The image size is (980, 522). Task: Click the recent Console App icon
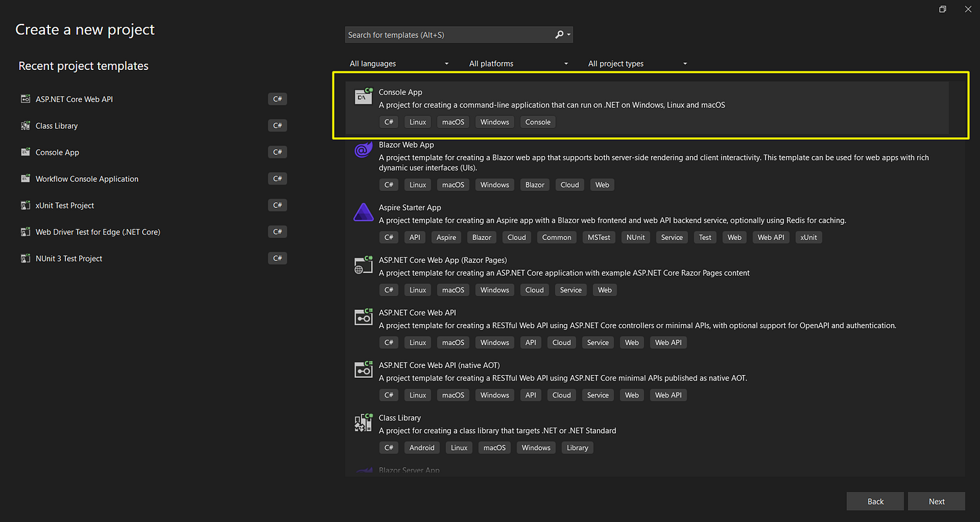[26, 153]
